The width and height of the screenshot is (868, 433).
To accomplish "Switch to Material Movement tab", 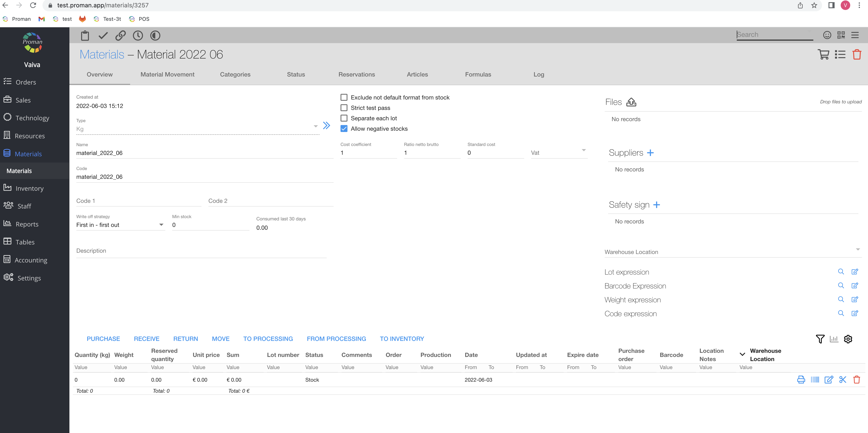I will tap(167, 74).
